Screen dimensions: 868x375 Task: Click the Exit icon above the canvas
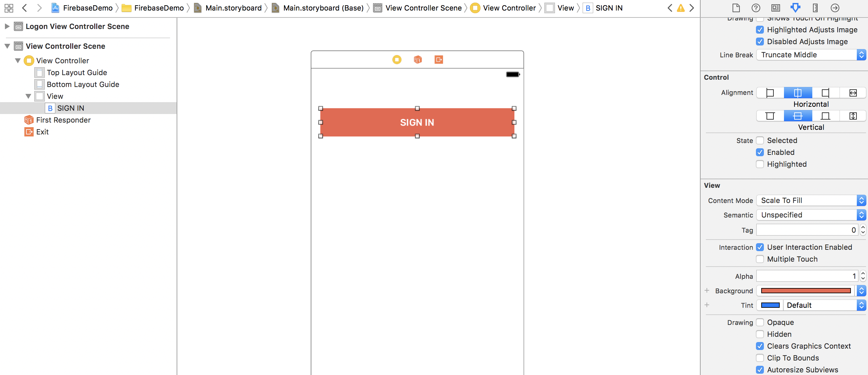[438, 60]
